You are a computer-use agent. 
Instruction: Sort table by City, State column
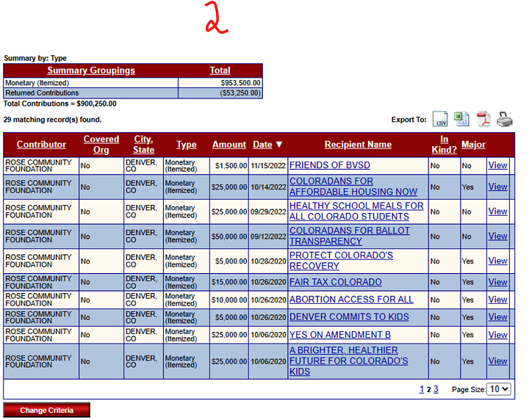(x=143, y=145)
